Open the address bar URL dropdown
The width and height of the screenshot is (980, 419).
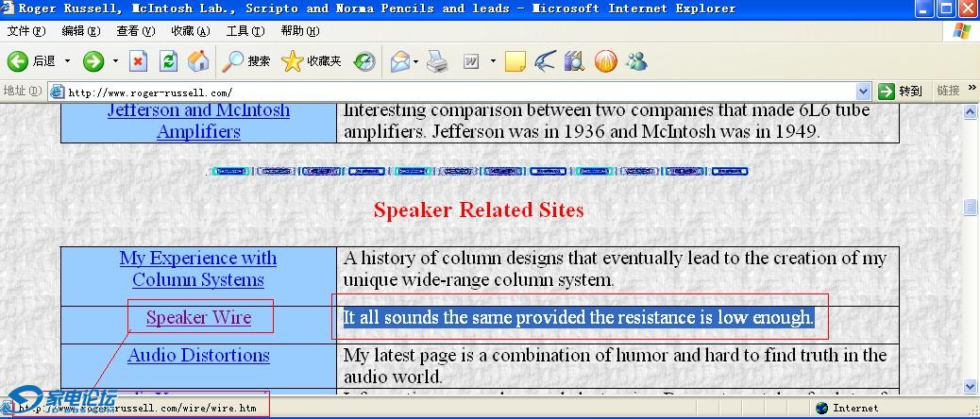(863, 92)
